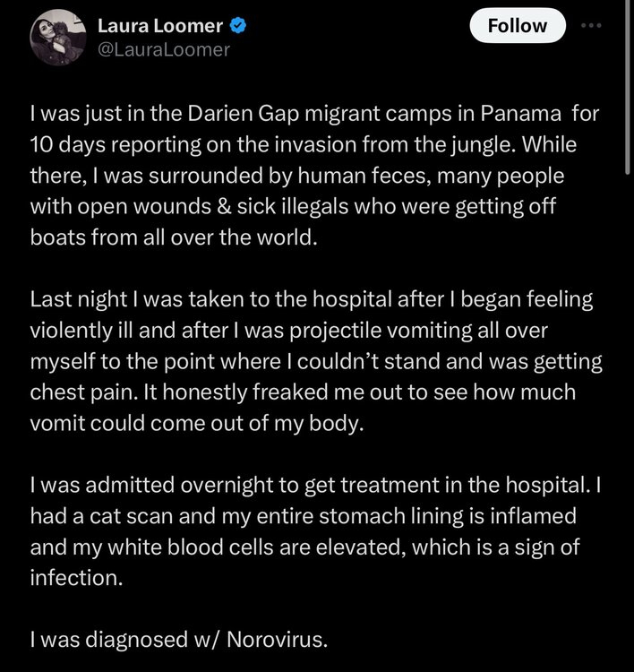This screenshot has height=672, width=634.
Task: Click the blue verified checkmark badge
Action: [239, 26]
